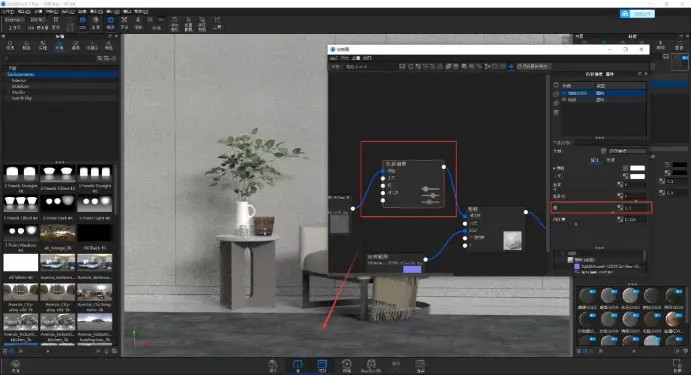
Task: Open the 帮助 (Help) menu at the menu bar end
Action: coord(141,11)
